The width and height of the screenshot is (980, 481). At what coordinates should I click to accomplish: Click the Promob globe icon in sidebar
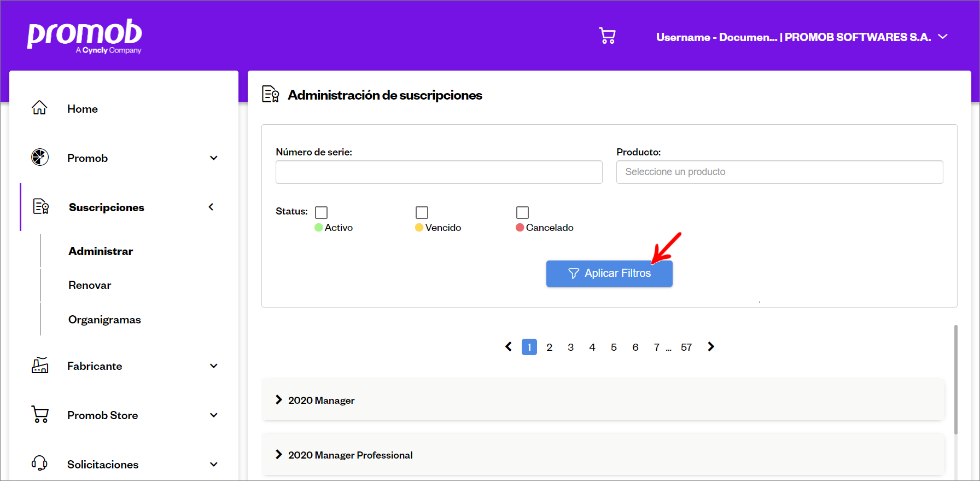point(40,157)
